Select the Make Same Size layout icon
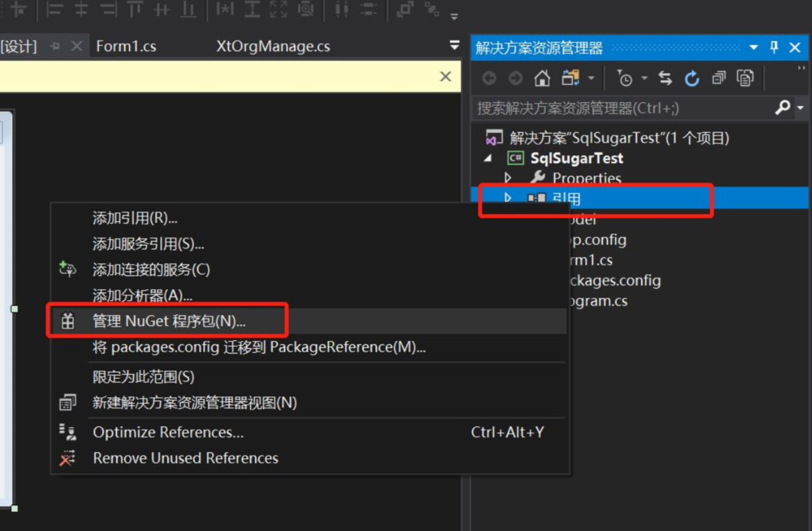812x531 pixels. [279, 10]
